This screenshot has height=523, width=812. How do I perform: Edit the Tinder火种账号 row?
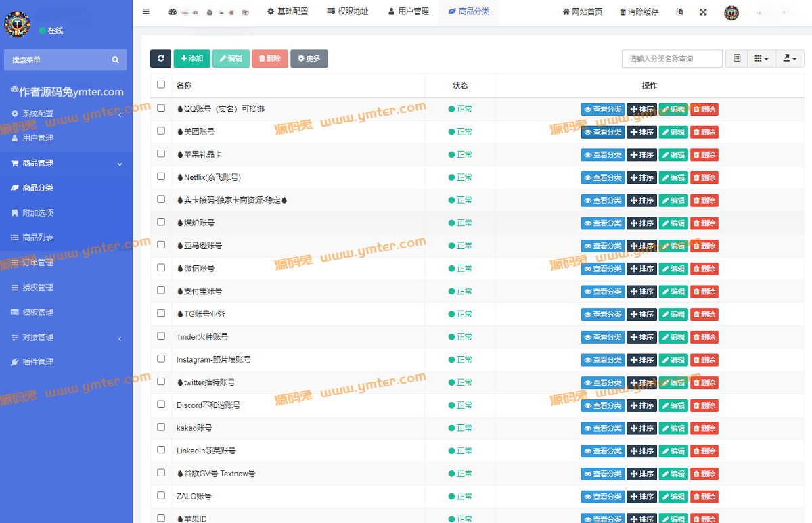point(673,337)
